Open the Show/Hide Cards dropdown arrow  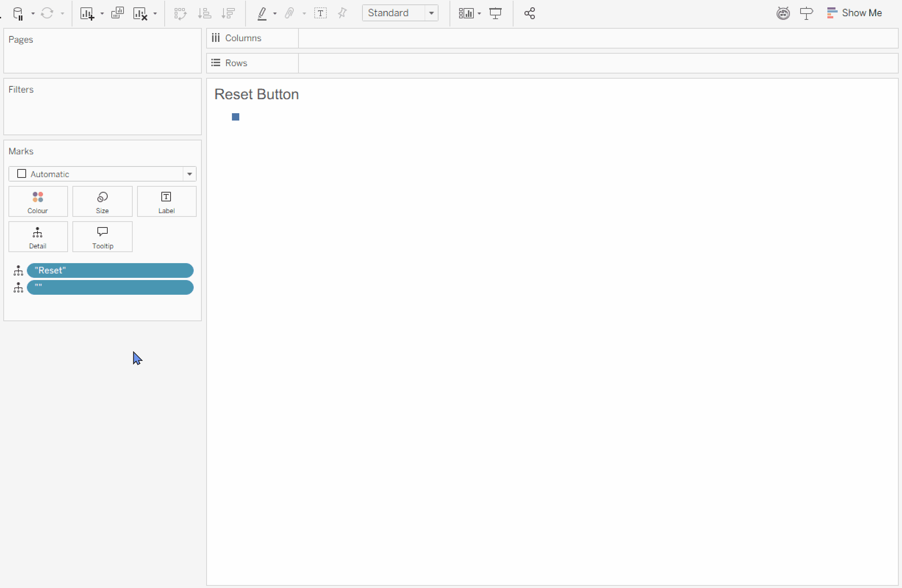click(x=479, y=14)
